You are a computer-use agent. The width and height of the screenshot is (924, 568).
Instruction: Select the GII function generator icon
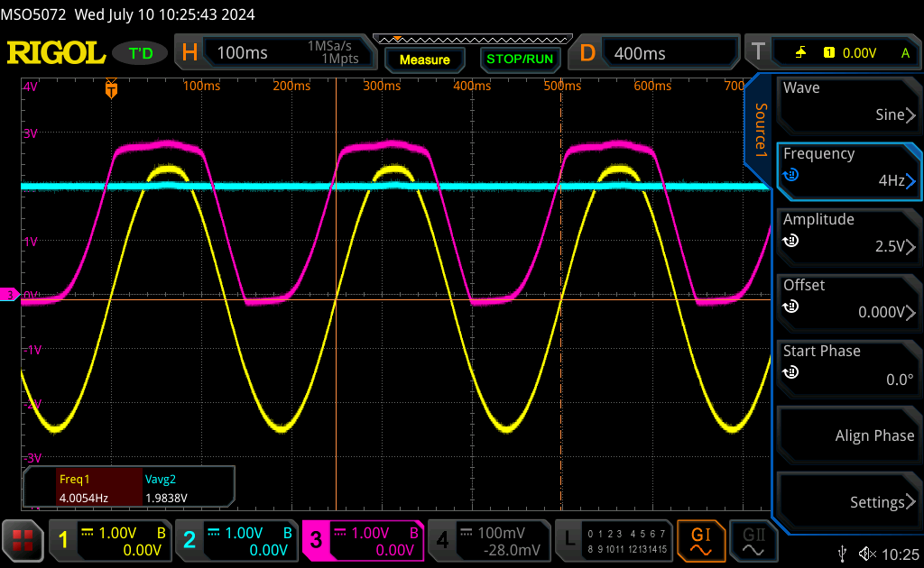(753, 541)
